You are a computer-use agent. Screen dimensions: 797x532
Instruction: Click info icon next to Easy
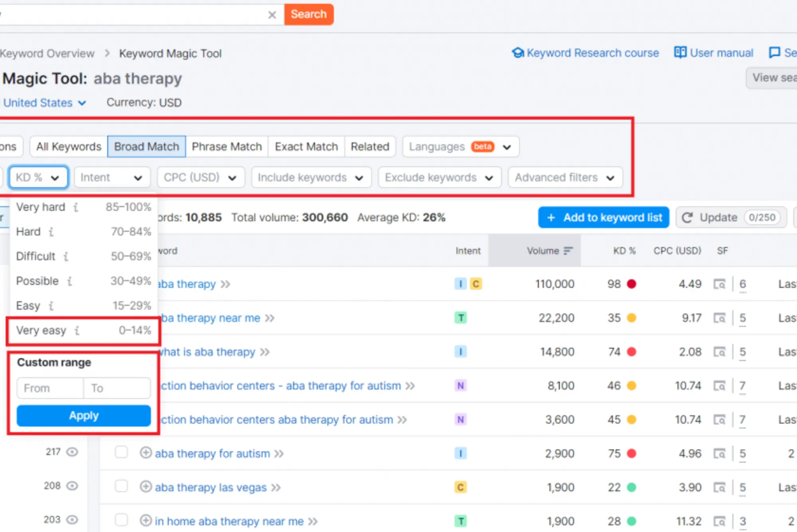[x=51, y=306]
